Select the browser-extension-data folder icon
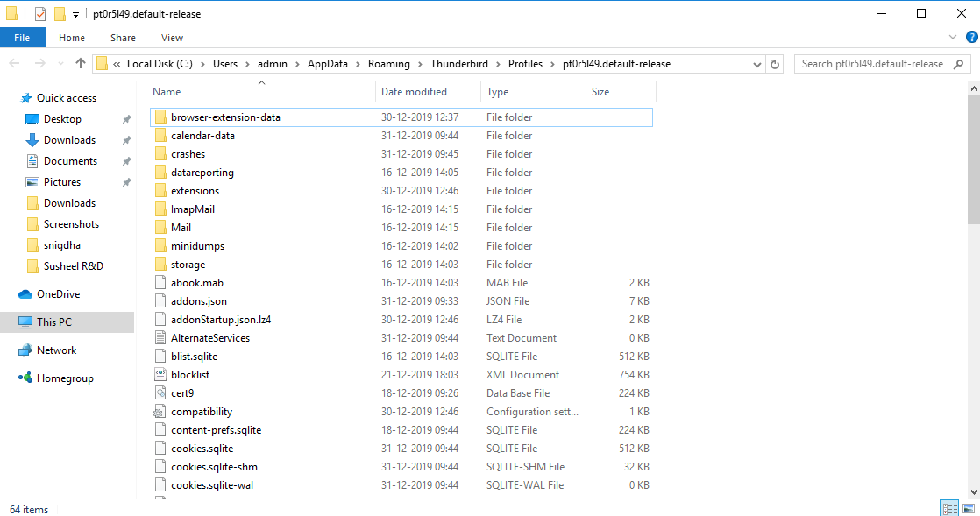 (x=160, y=117)
